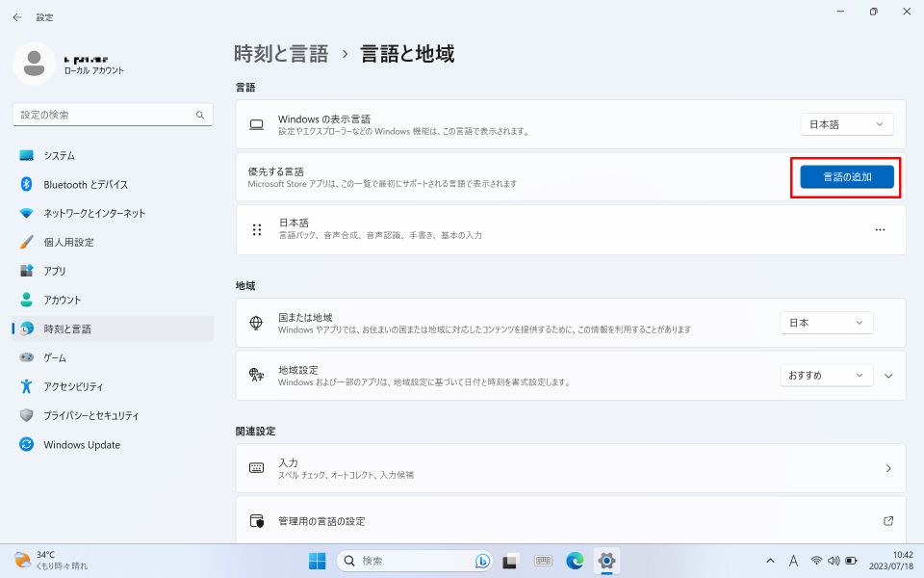Click the 設定の検索 search field

(113, 115)
